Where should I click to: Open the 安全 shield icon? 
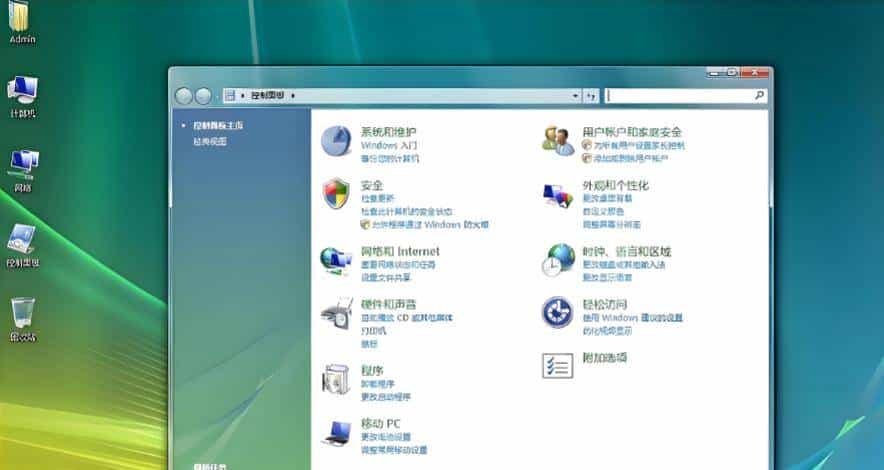[336, 193]
